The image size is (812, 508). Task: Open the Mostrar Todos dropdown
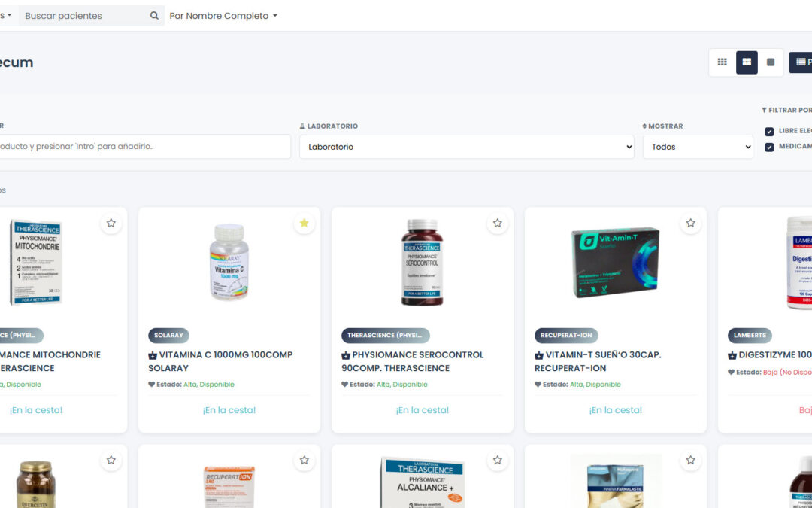[x=698, y=147]
